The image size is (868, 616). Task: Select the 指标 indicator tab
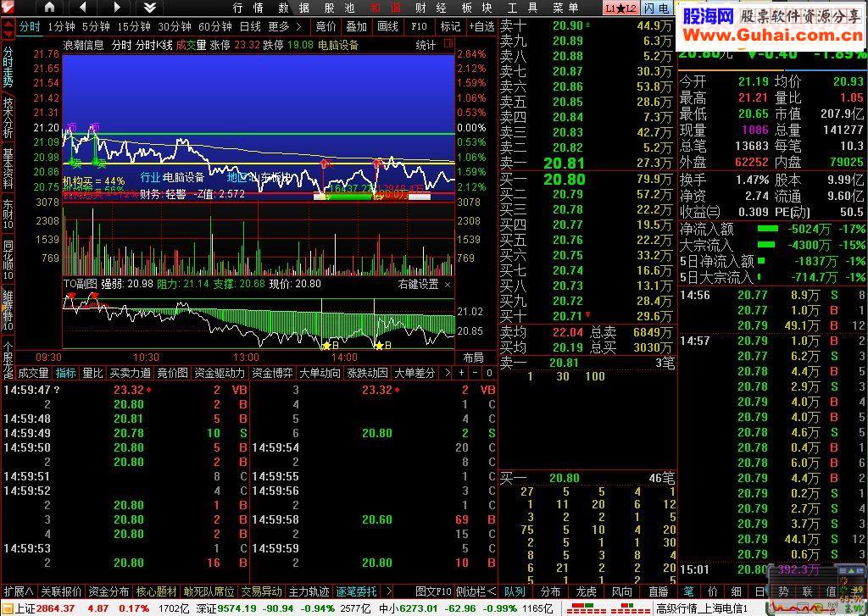[x=66, y=373]
